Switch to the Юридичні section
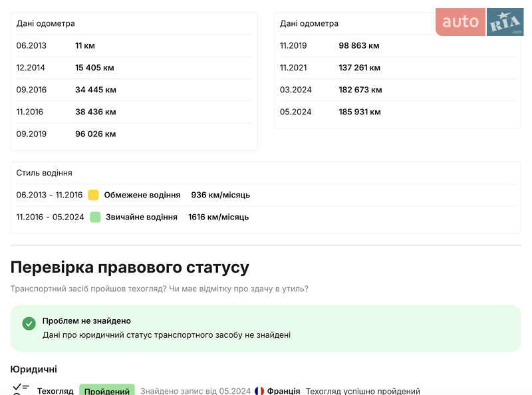 pos(34,369)
